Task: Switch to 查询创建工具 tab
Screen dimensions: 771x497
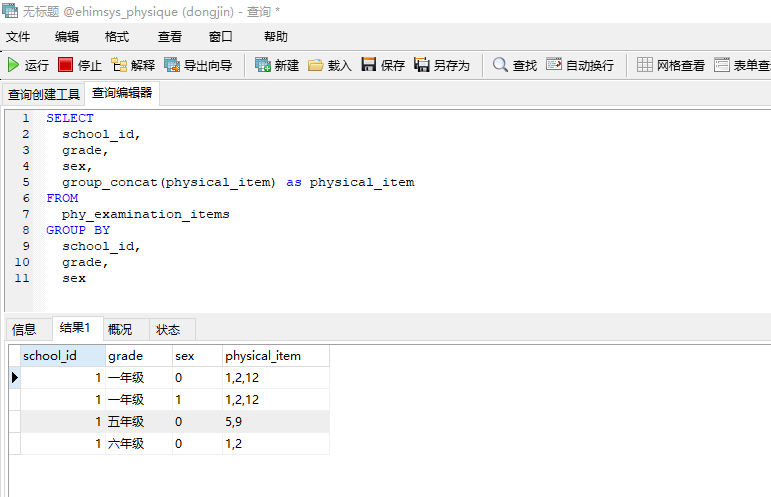Action: pyautogui.click(x=44, y=94)
